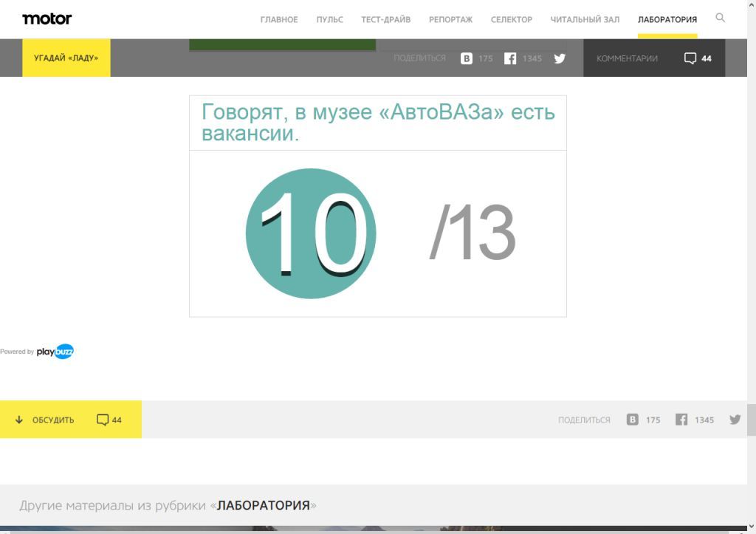This screenshot has width=756, height=534.
Task: Click the scrollbar up arrow
Action: 752,4
